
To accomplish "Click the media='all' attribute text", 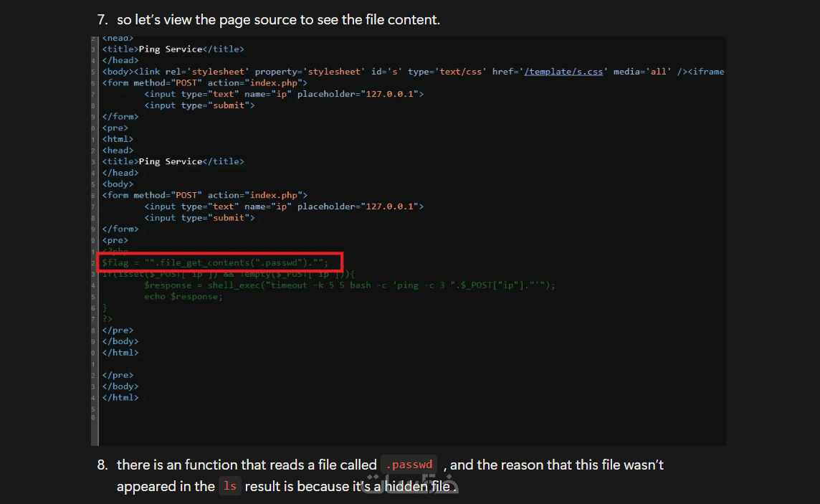I will (642, 72).
